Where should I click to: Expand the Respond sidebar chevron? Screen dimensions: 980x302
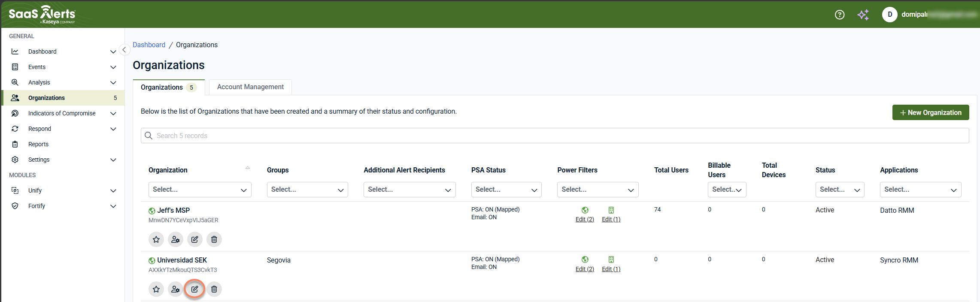[x=113, y=129]
